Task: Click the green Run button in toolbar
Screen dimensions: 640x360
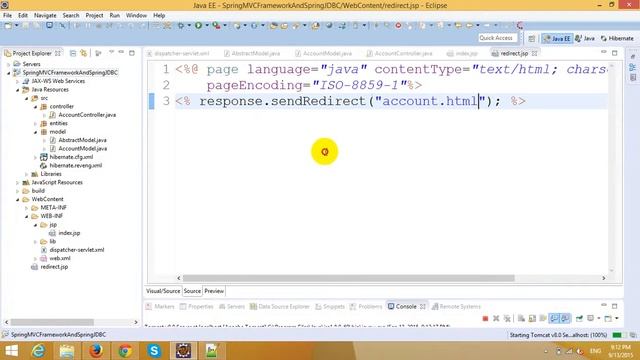Action: tap(198, 25)
